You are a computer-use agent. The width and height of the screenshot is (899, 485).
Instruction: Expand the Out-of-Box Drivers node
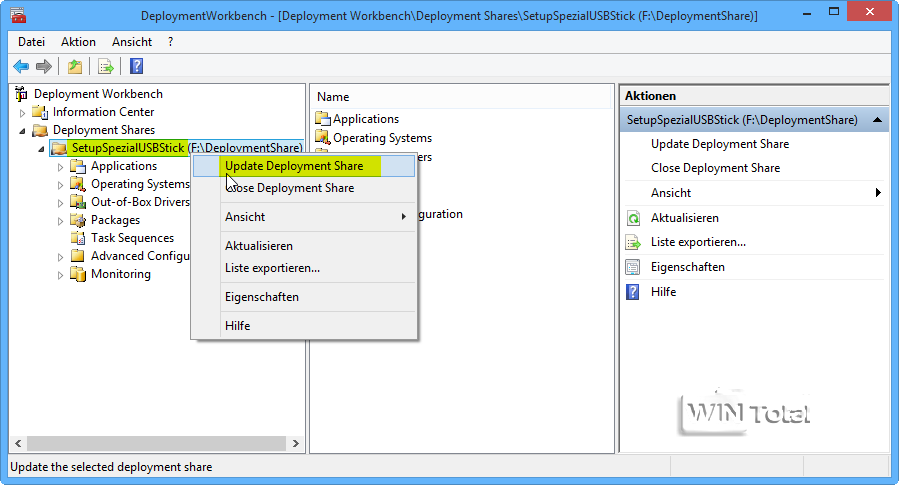(60, 203)
